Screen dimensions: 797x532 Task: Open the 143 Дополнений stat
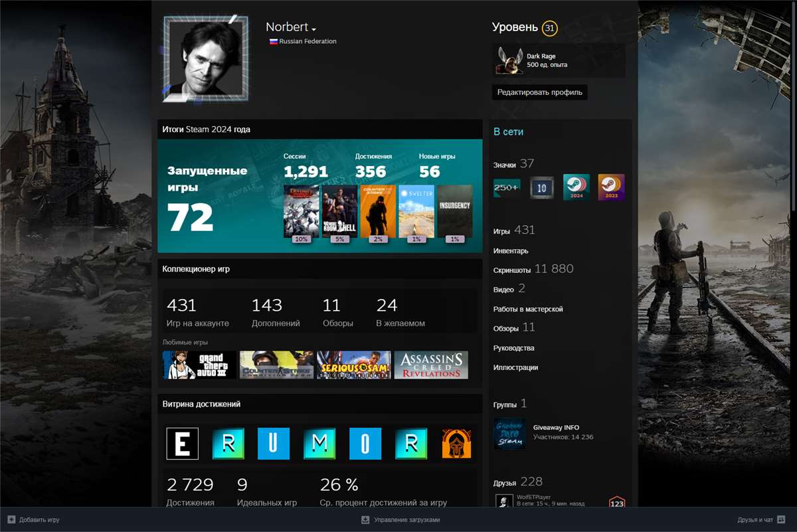276,312
